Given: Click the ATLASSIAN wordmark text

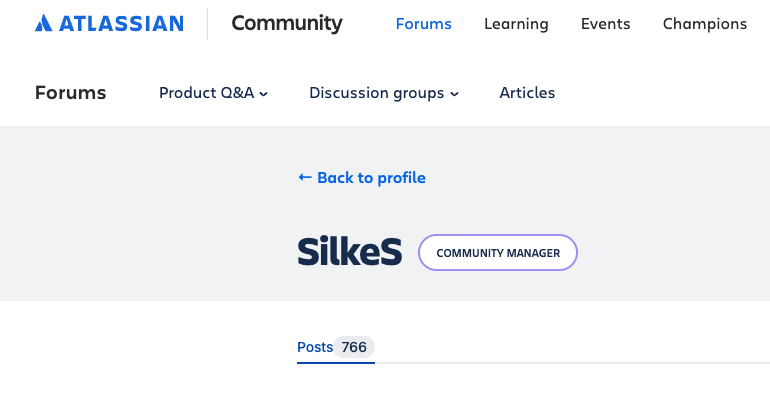Looking at the screenshot, I should (121, 24).
